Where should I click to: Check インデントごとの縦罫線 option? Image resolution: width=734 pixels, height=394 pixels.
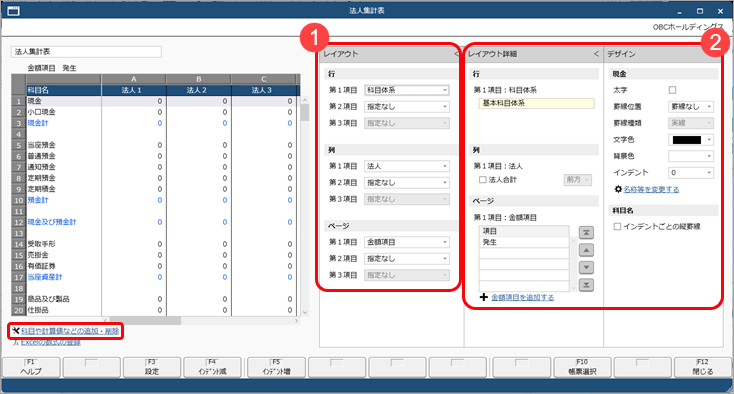(617, 226)
